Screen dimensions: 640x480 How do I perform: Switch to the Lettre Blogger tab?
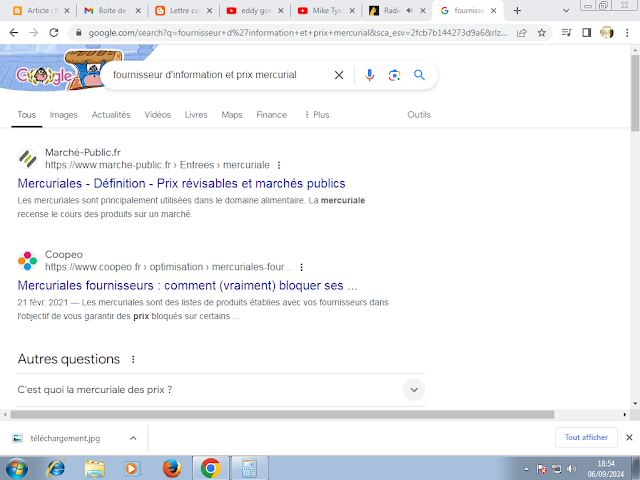[184, 11]
